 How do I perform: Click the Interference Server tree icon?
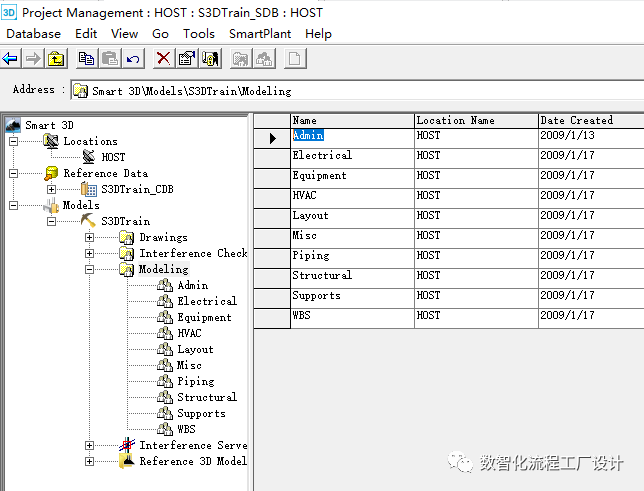tap(127, 445)
